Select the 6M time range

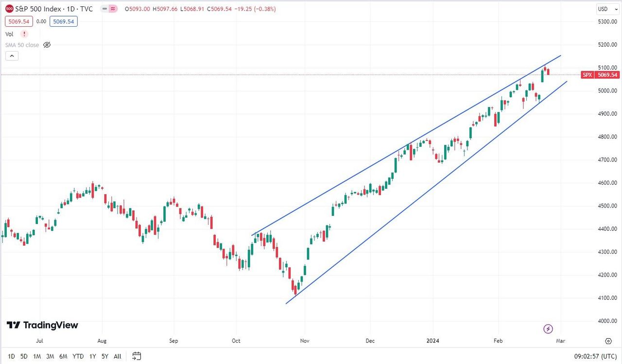(x=63, y=356)
